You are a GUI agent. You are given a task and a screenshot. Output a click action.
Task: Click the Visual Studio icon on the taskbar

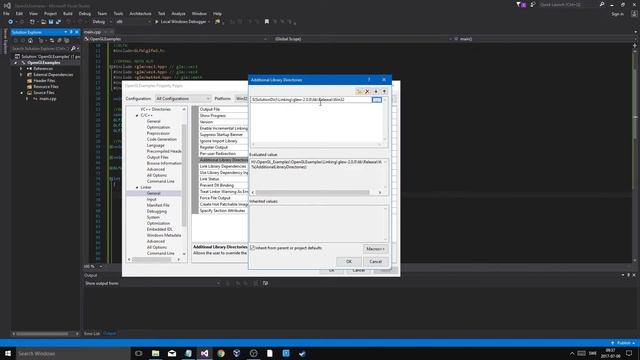tap(204, 353)
